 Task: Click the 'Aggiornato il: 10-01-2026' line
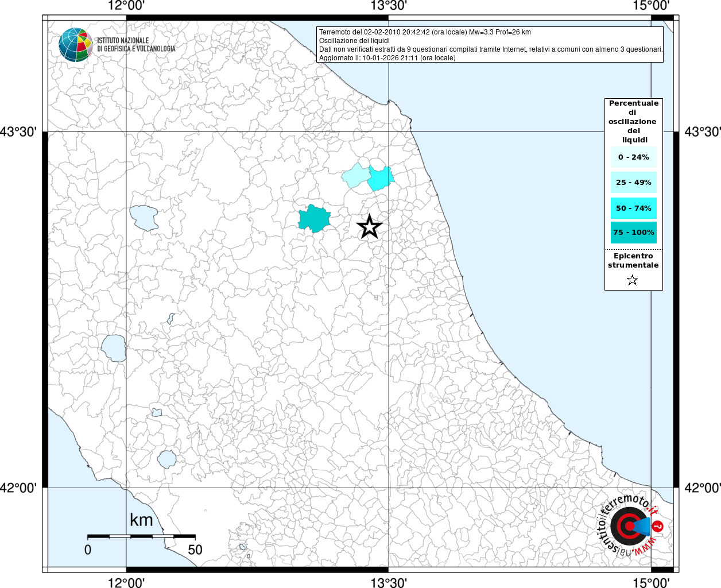point(387,58)
